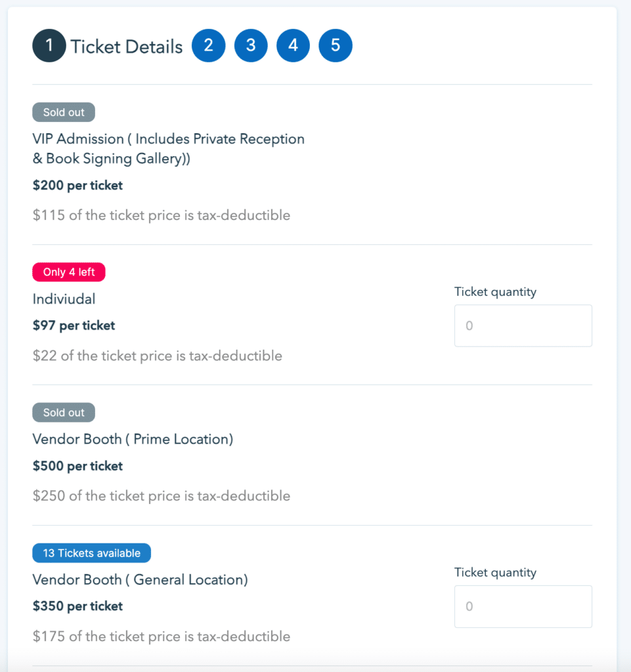631x672 pixels.
Task: Go to step 2 circle
Action: [x=208, y=46]
